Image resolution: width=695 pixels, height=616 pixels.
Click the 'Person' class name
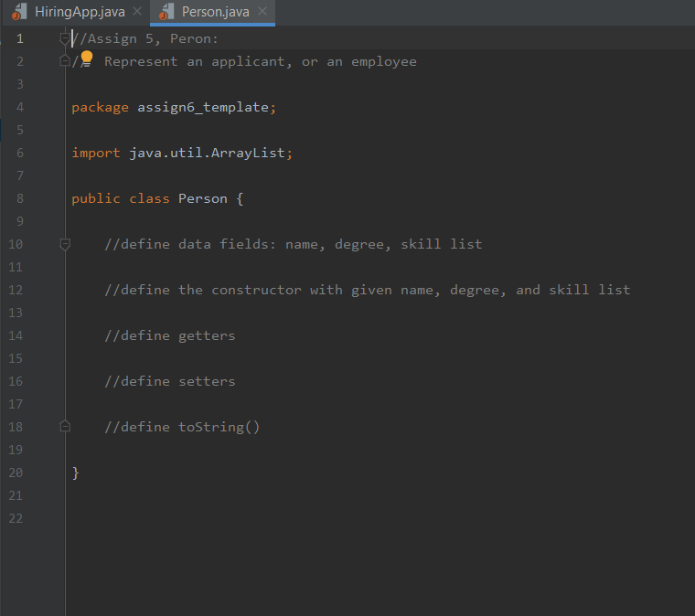pyautogui.click(x=203, y=199)
